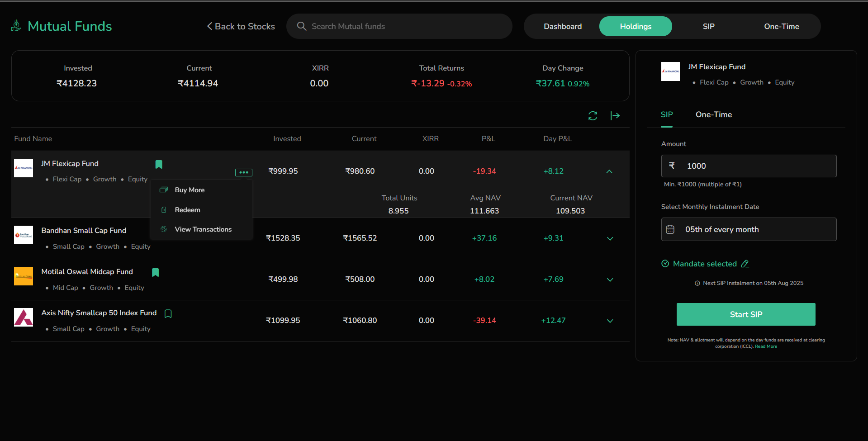Image resolution: width=868 pixels, height=441 pixels.
Task: Choose View Transactions from the popup menu
Action: [x=203, y=229]
